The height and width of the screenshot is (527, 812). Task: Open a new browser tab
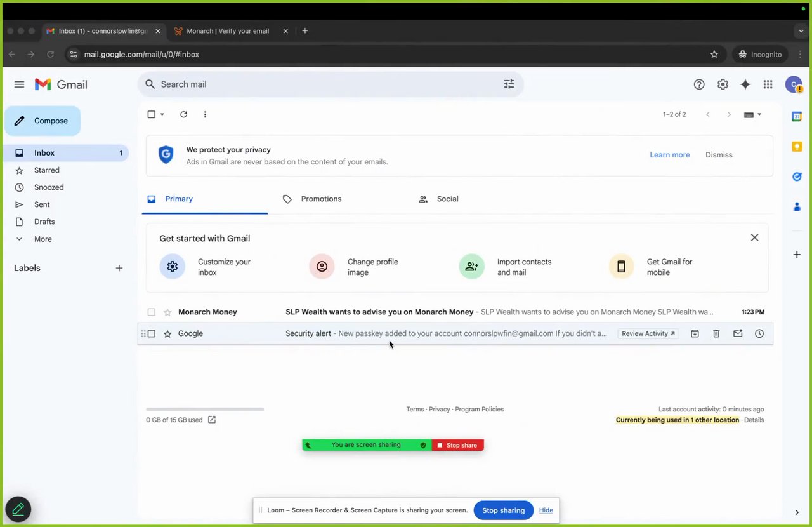pyautogui.click(x=305, y=30)
